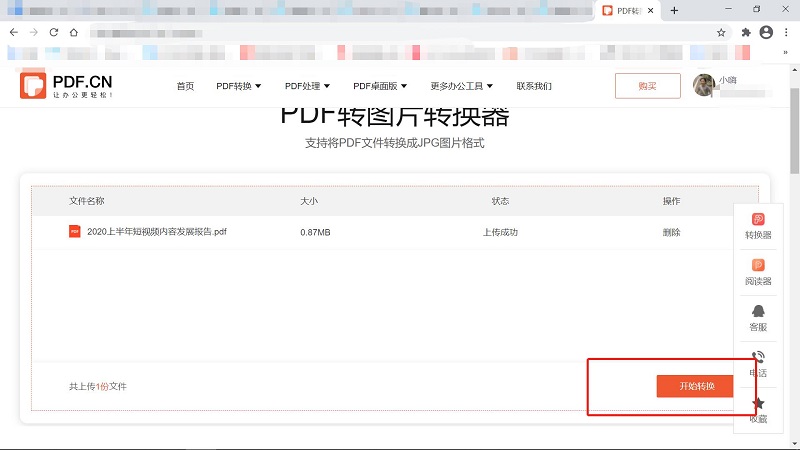Click the 操作 column header
Image resolution: width=800 pixels, height=450 pixels.
[x=671, y=201]
